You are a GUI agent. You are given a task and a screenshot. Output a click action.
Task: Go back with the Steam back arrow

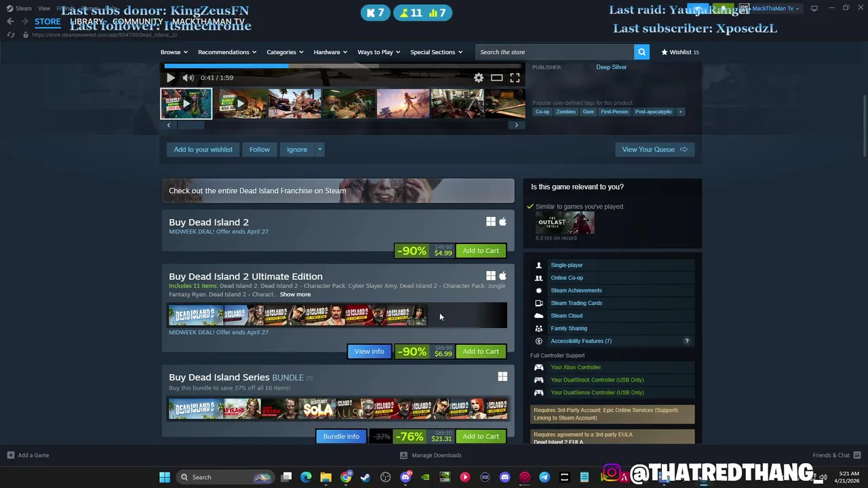[10, 22]
